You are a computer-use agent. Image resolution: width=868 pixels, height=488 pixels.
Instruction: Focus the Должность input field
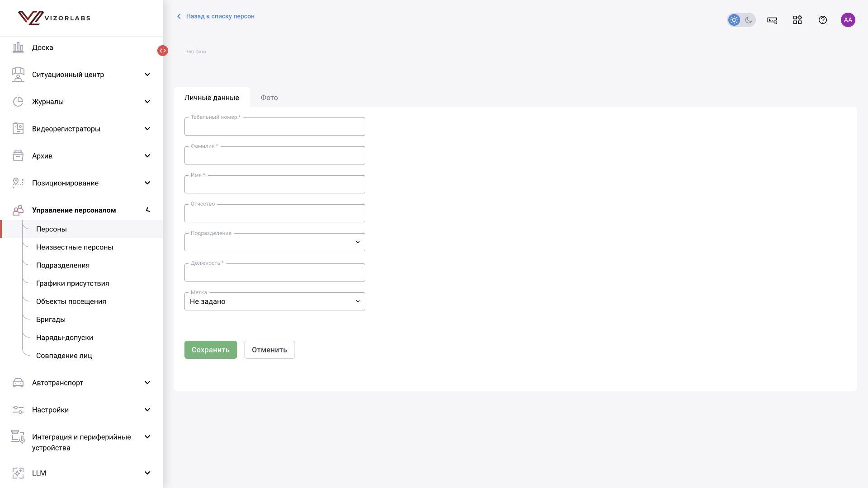point(275,272)
